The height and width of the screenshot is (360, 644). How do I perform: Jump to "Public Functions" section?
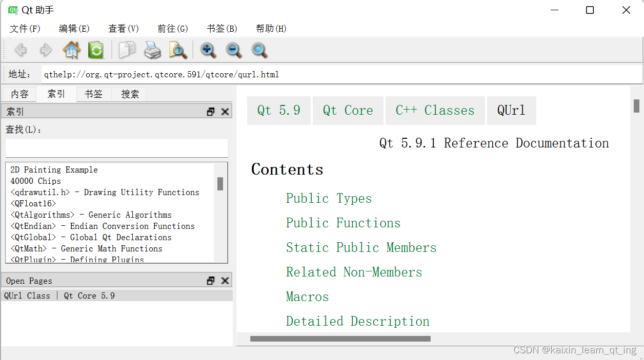[x=343, y=223]
